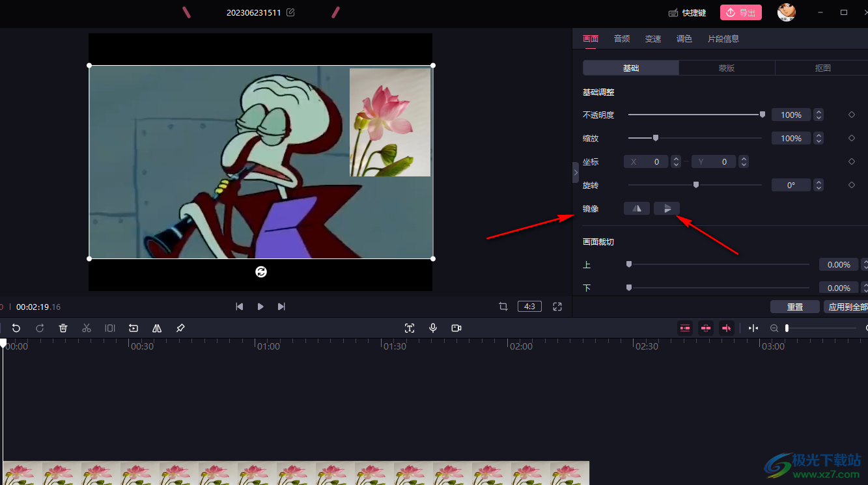Play the video preview
The height and width of the screenshot is (485, 868).
click(x=260, y=307)
